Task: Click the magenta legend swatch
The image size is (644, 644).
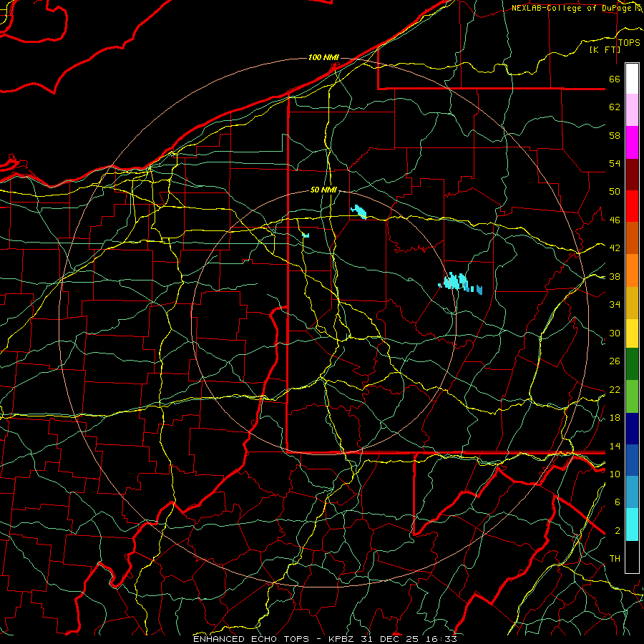Action: pyautogui.click(x=632, y=142)
